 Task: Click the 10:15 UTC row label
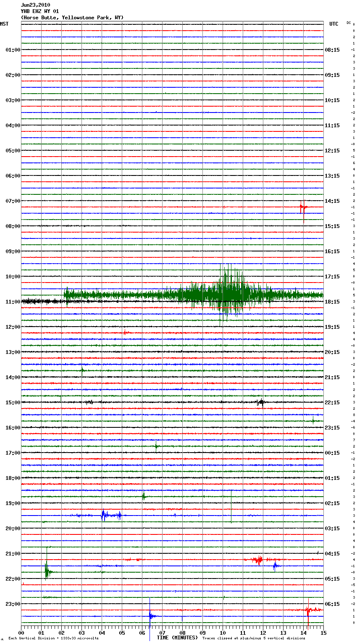(x=332, y=100)
